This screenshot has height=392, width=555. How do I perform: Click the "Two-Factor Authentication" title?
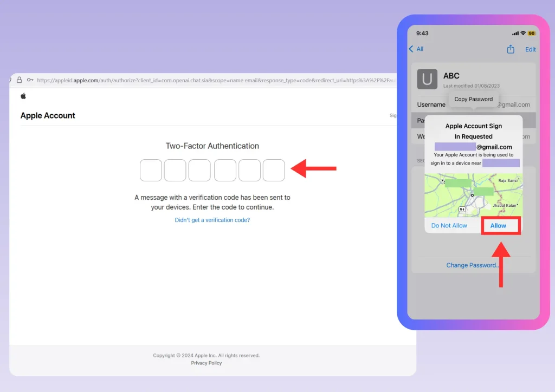(x=212, y=146)
